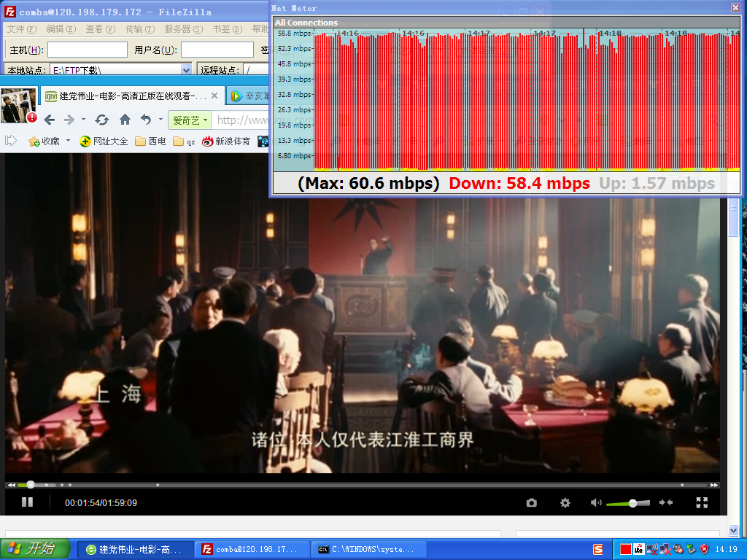Open the qz bookmark folder

[185, 141]
